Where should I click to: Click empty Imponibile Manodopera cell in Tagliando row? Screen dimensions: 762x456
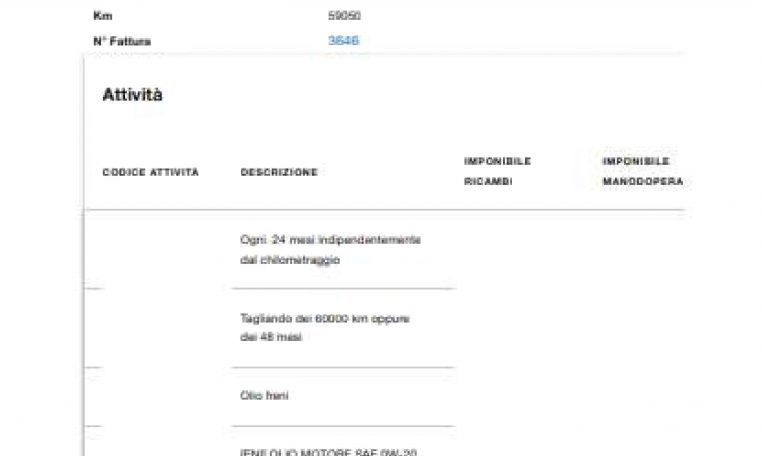tap(642, 328)
